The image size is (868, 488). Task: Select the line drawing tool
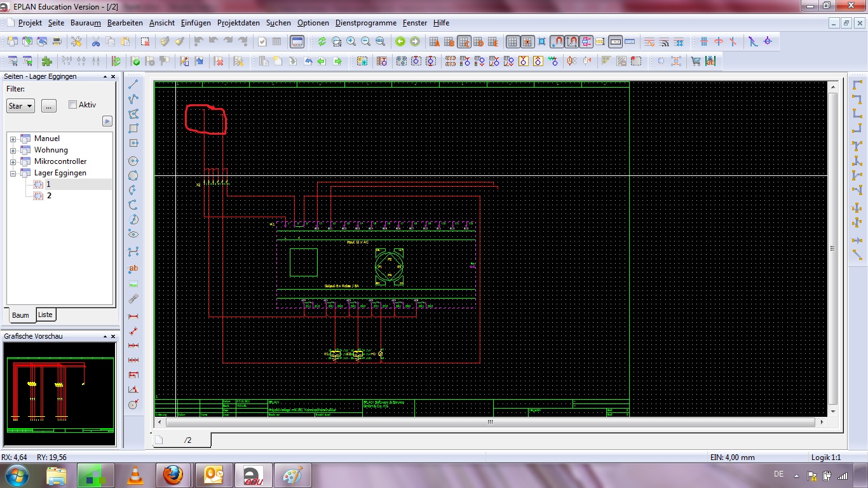[x=133, y=84]
